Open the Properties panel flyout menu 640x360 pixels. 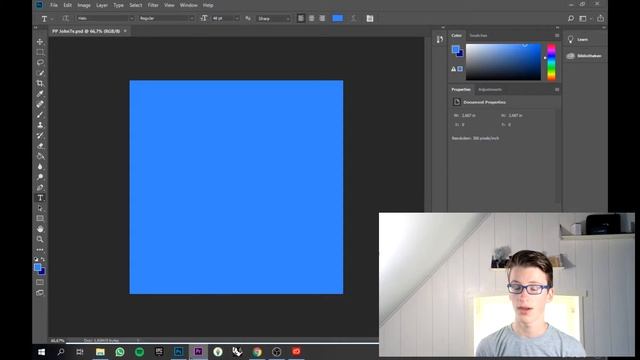pyautogui.click(x=557, y=89)
